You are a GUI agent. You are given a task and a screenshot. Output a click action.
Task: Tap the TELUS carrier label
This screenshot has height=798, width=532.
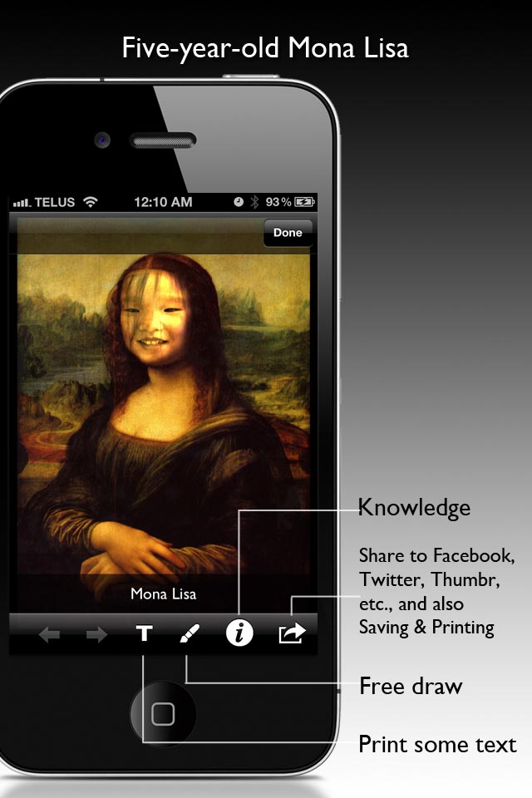point(55,202)
